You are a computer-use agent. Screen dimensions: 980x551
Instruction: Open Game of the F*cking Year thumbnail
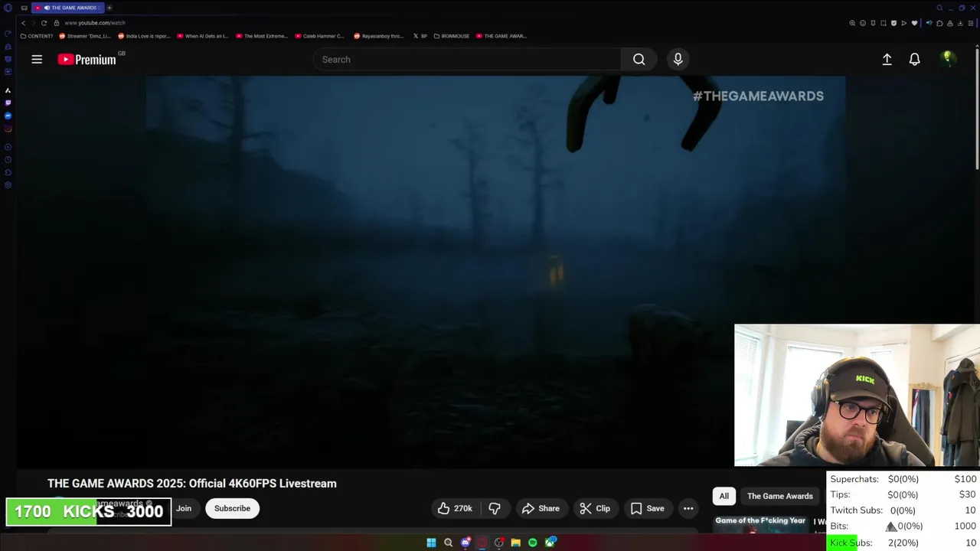760,524
